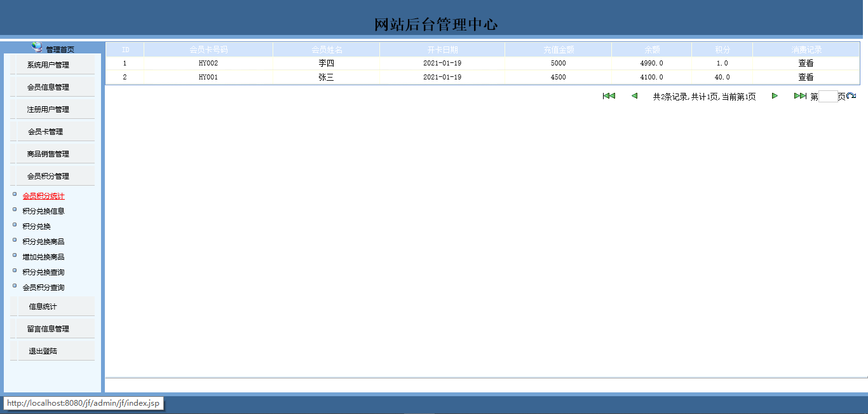
Task: Click the globe icon beside 管理首页
Action: [37, 47]
